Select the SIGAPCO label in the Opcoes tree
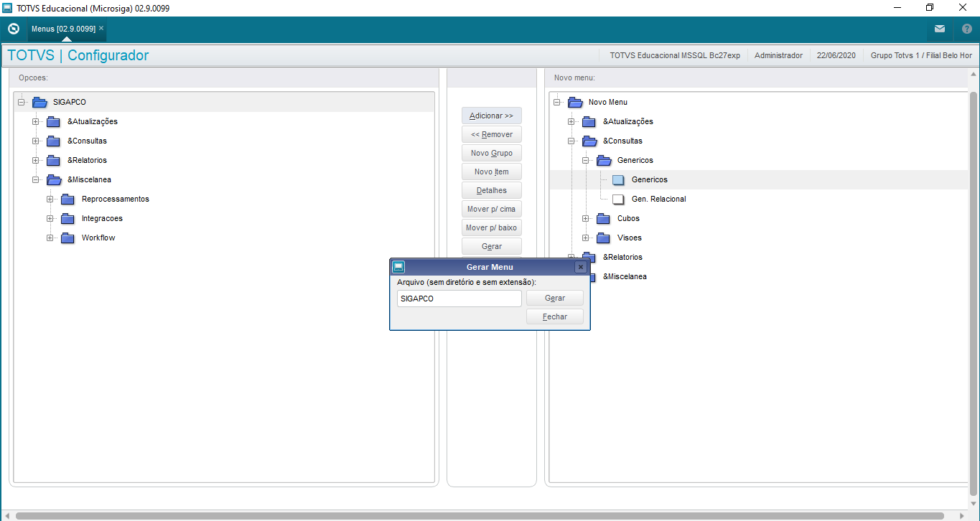Screen dimensions: 980x521 point(70,102)
